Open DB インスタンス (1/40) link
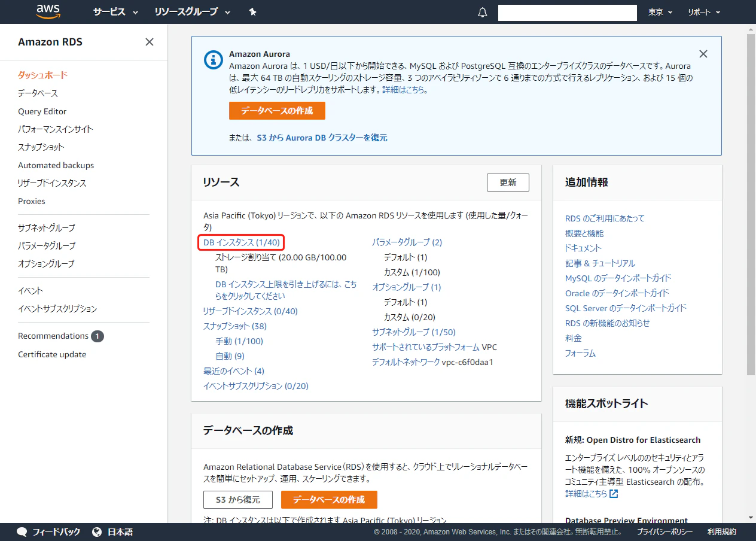The width and height of the screenshot is (756, 541). pos(241,242)
